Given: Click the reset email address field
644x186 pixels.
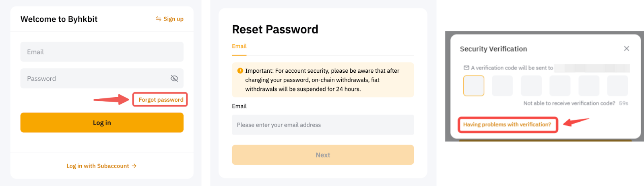Looking at the screenshot, I should pos(323,125).
